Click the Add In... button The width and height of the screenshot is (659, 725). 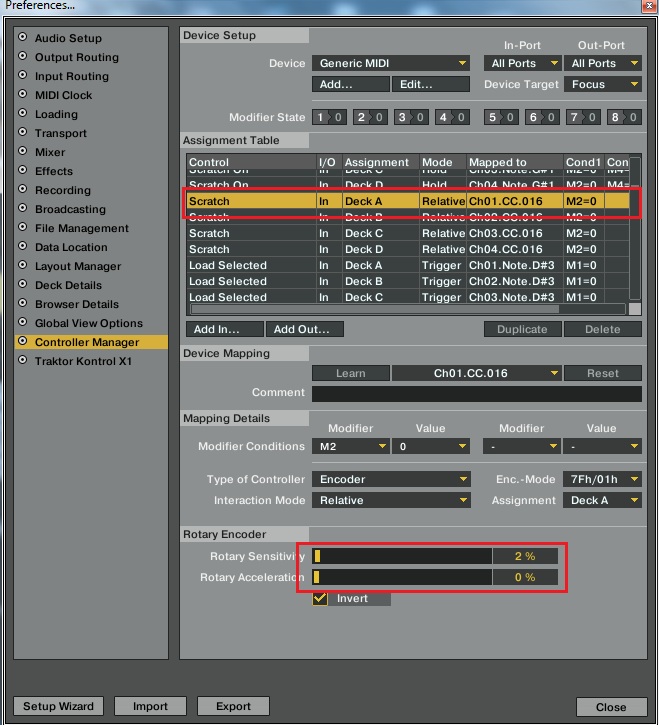[x=225, y=329]
